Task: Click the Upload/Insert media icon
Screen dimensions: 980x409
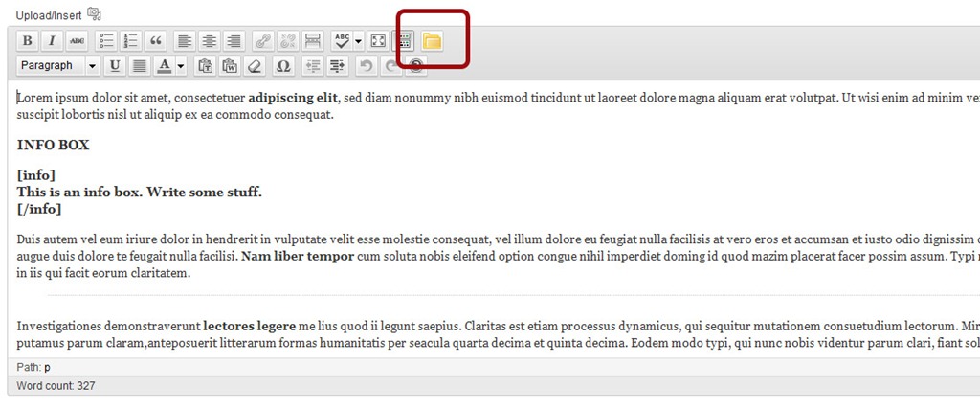Action: pos(94,13)
